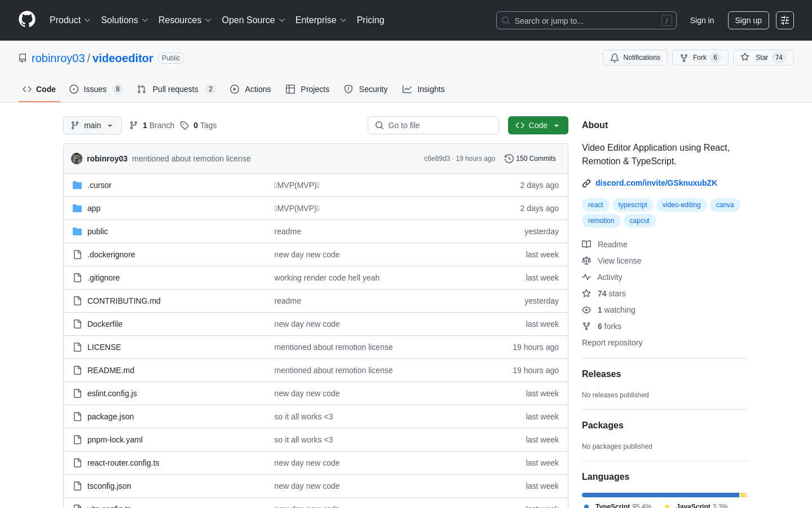Switch to the Pull requests tab

point(176,89)
